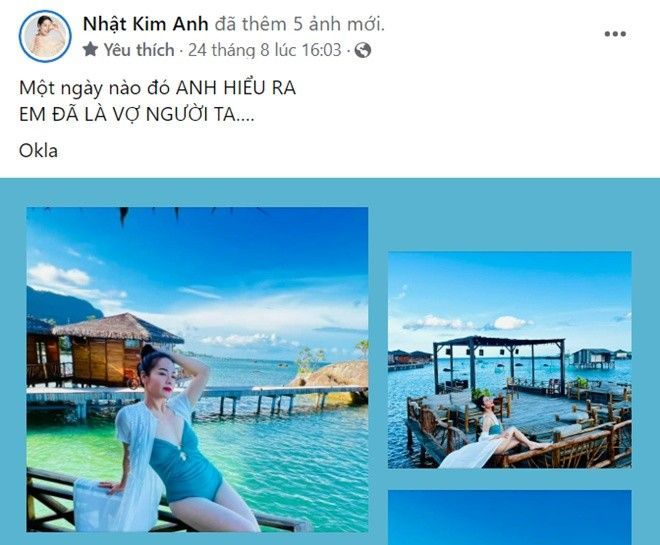Screen dimensions: 660x545
Task: Click the woman's face in the large photo
Action: tap(157, 376)
